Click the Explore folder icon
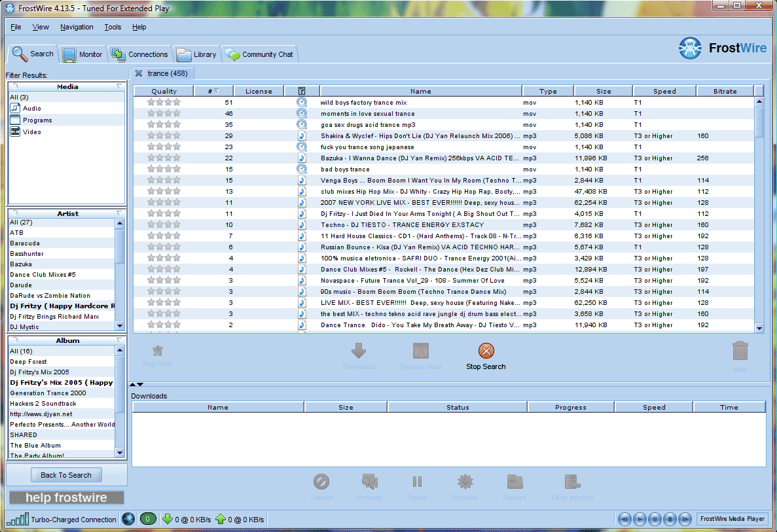The height and width of the screenshot is (532, 777). pyautogui.click(x=515, y=482)
